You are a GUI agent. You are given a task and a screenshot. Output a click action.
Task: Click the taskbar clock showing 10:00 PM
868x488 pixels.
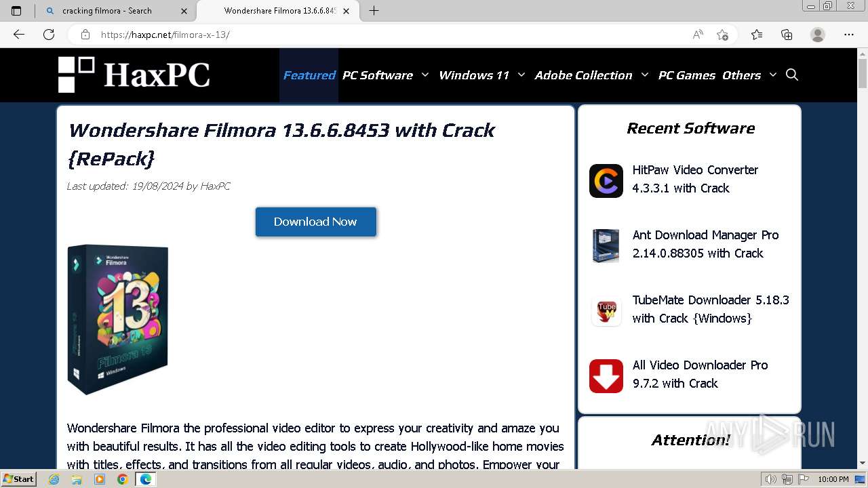pos(833,479)
